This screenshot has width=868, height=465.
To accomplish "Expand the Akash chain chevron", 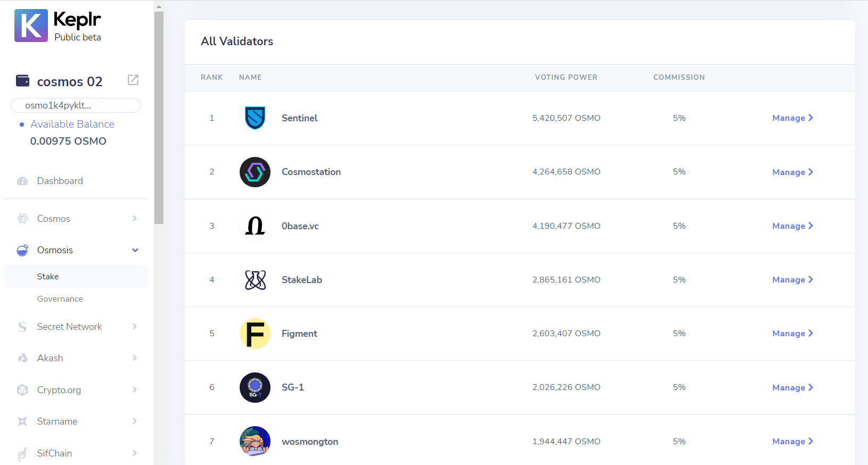I will click(135, 358).
